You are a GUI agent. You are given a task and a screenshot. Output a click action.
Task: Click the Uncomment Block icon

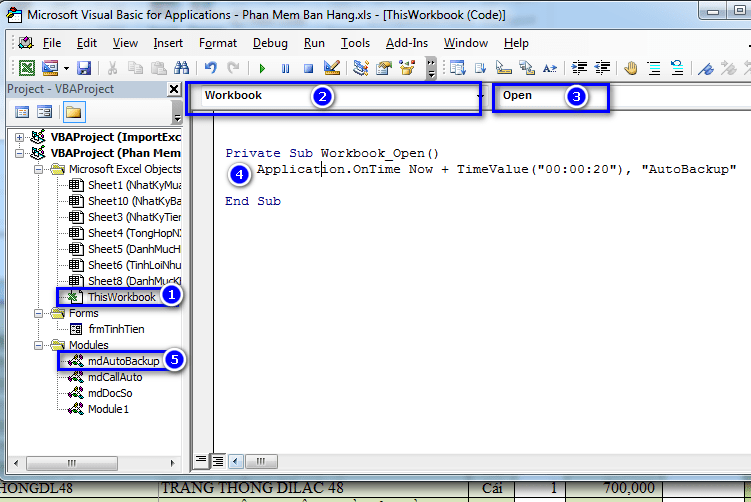click(677, 68)
